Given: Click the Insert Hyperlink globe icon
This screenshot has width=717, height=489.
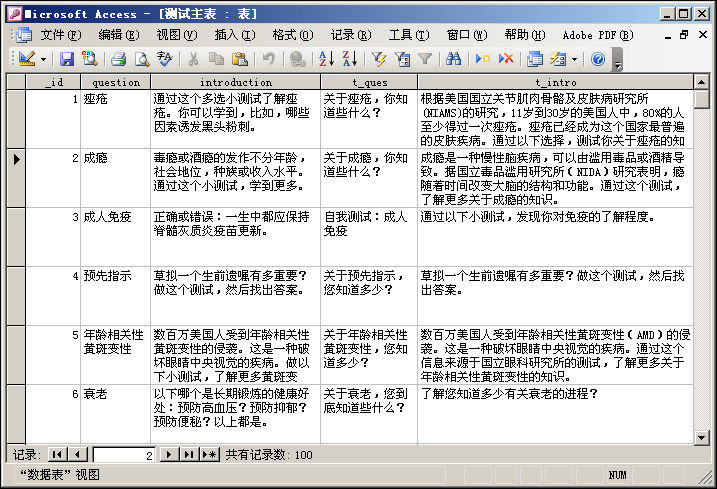Looking at the screenshot, I should click(x=298, y=59).
